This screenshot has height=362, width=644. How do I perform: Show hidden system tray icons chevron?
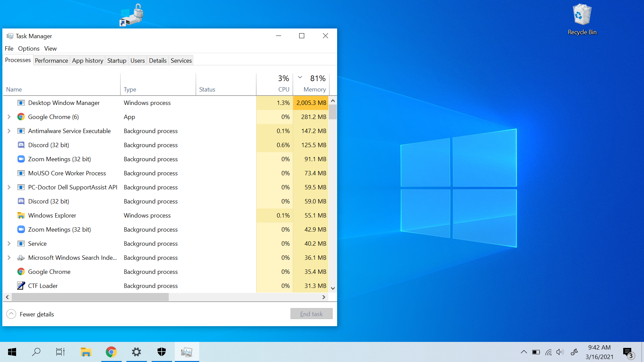(524, 352)
